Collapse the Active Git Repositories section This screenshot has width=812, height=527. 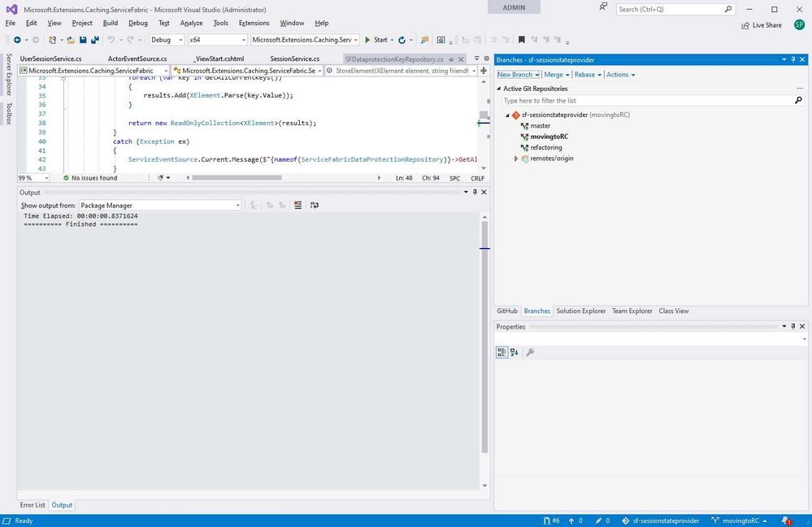(499, 89)
